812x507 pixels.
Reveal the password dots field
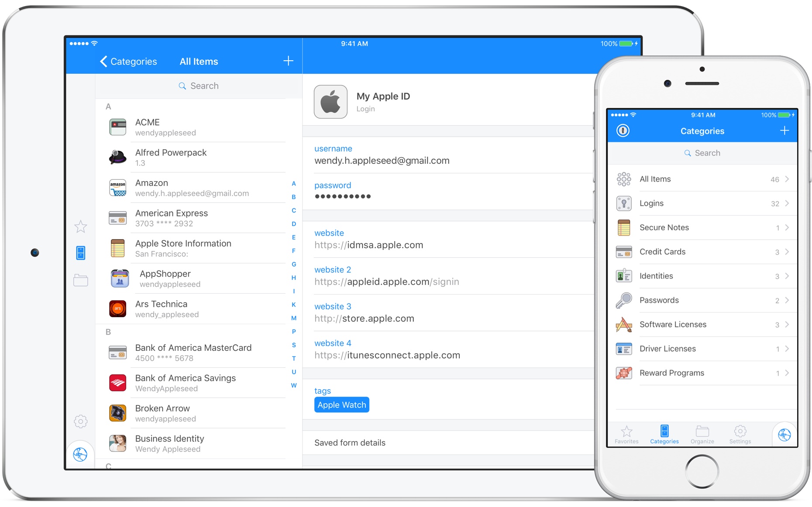448,192
